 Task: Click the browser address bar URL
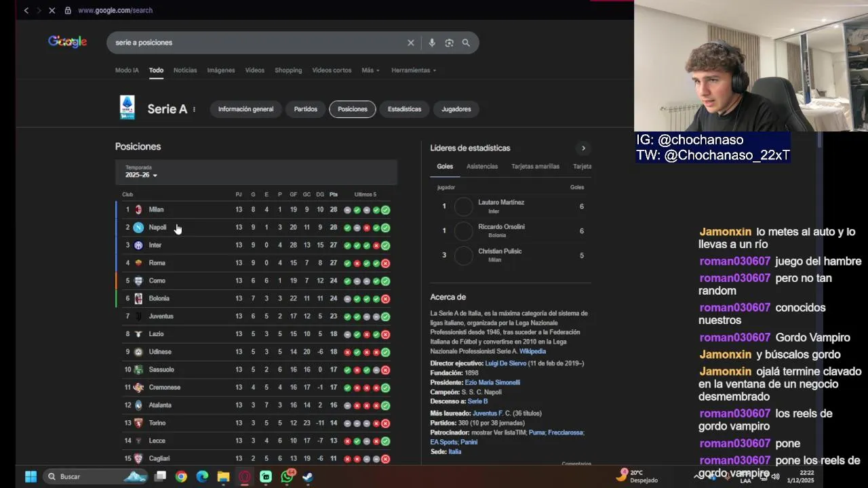tap(115, 10)
